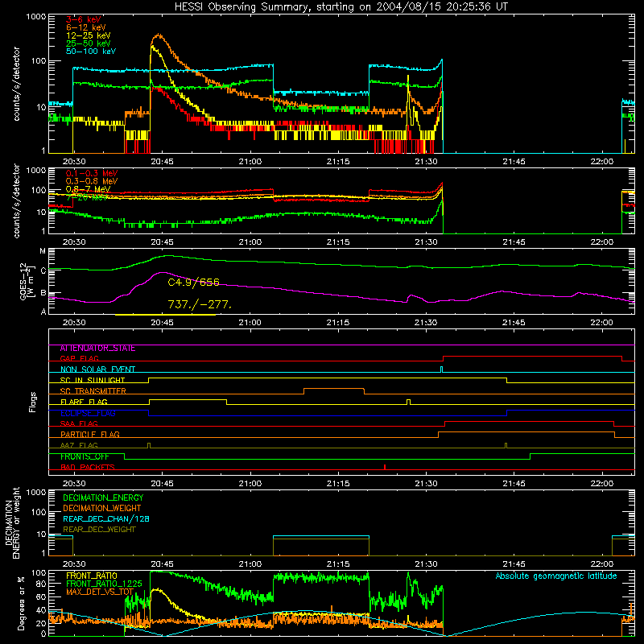Click the 20:45 tick label under top plot

162,162
